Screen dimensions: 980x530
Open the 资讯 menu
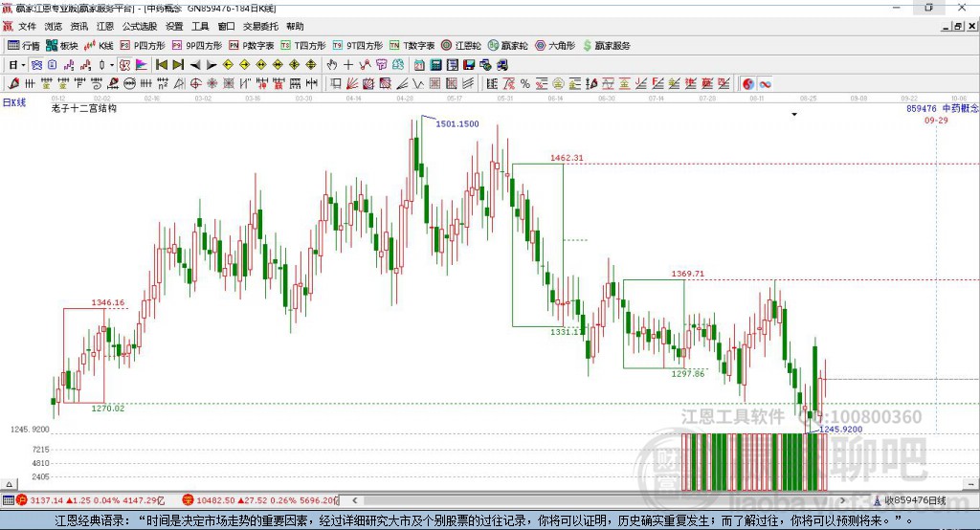click(x=79, y=26)
